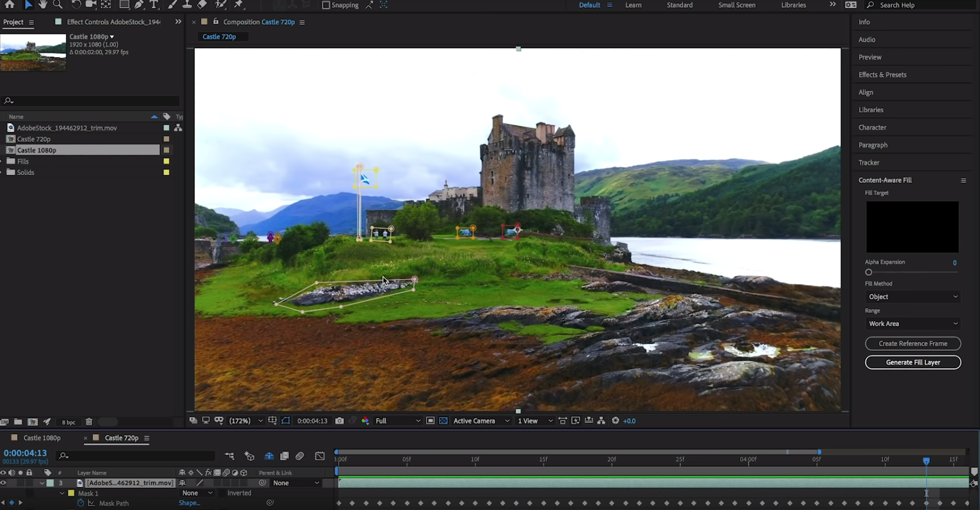Take a snapshot with camera icon
The height and width of the screenshot is (510, 980).
tap(339, 421)
